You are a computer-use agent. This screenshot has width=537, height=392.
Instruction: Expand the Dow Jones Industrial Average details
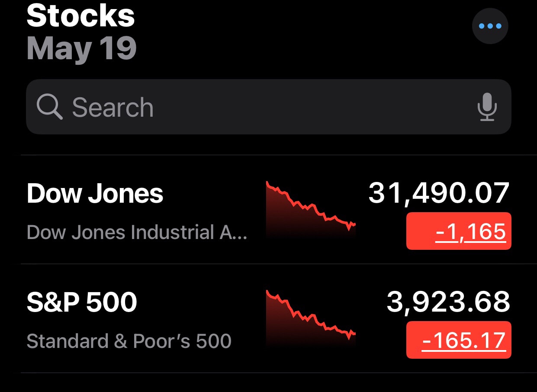point(137,232)
